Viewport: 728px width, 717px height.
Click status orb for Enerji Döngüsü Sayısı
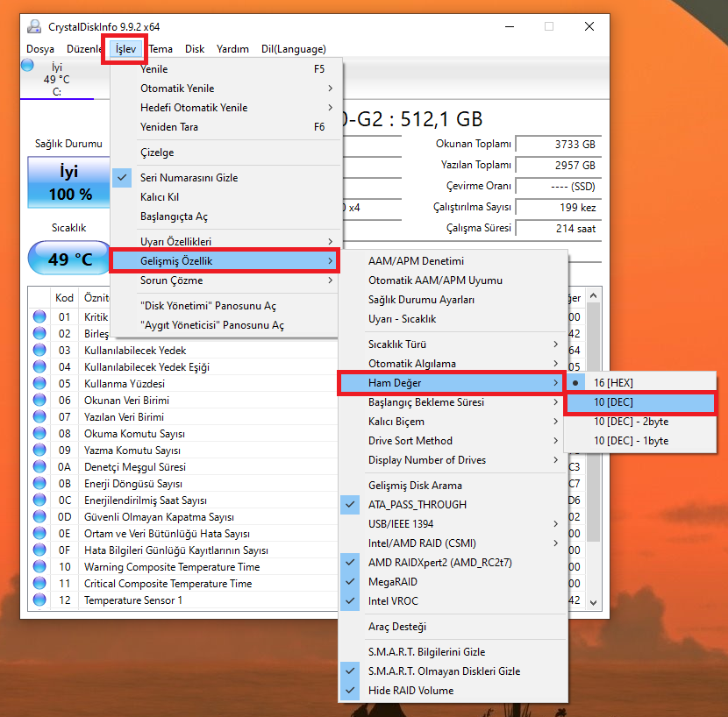pos(39,483)
